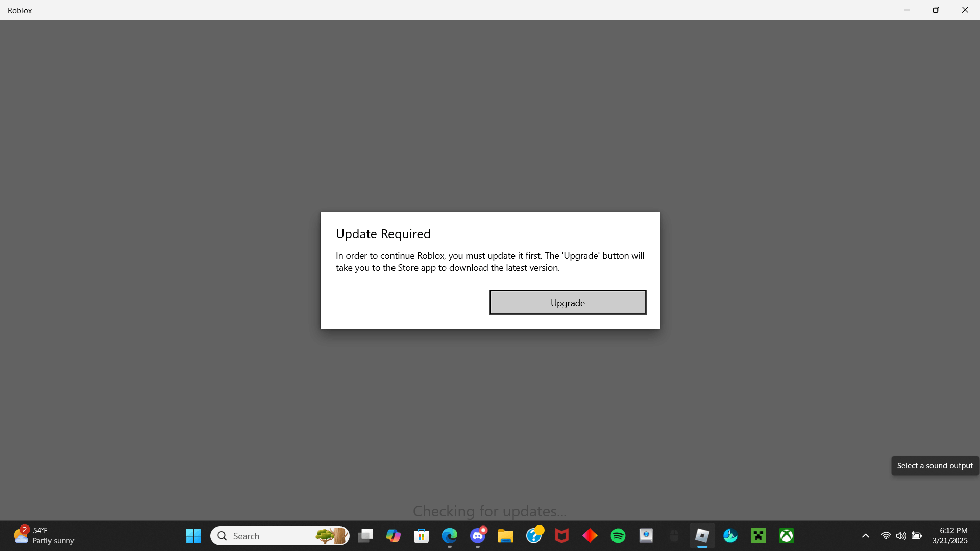980x551 pixels.
Task: Launch Minecraft from the taskbar
Action: (758, 536)
